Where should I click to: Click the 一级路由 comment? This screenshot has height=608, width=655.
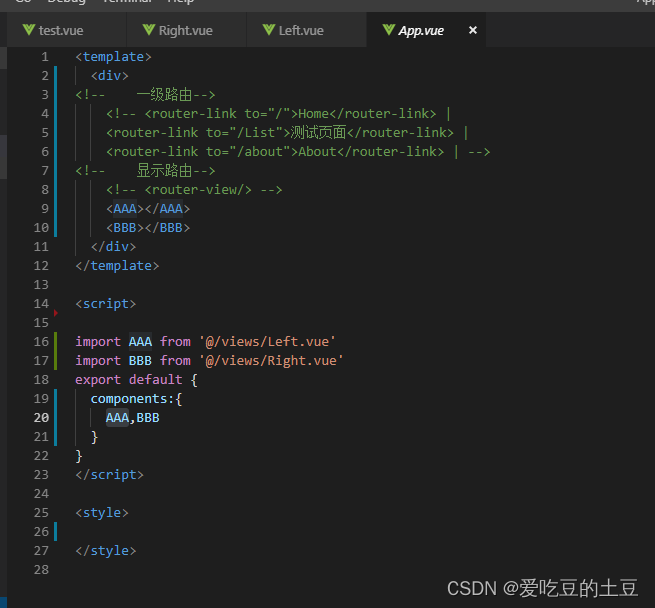point(145,95)
